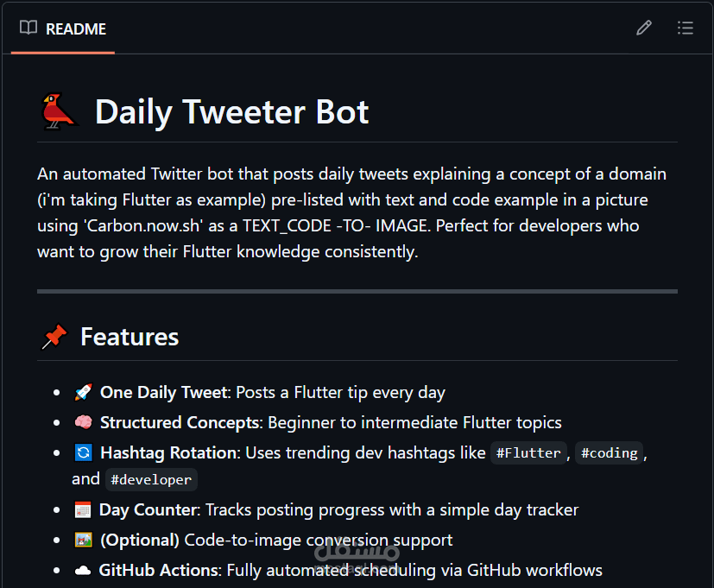Click the pushpin emoji beside Features
The image size is (714, 588).
point(54,337)
